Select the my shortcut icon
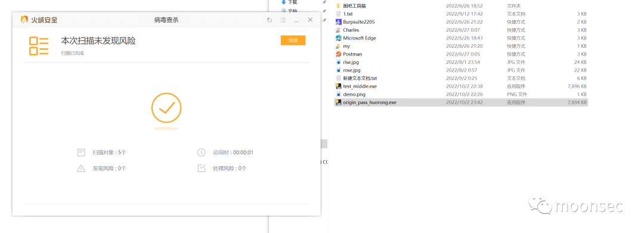644x233 pixels. click(339, 46)
